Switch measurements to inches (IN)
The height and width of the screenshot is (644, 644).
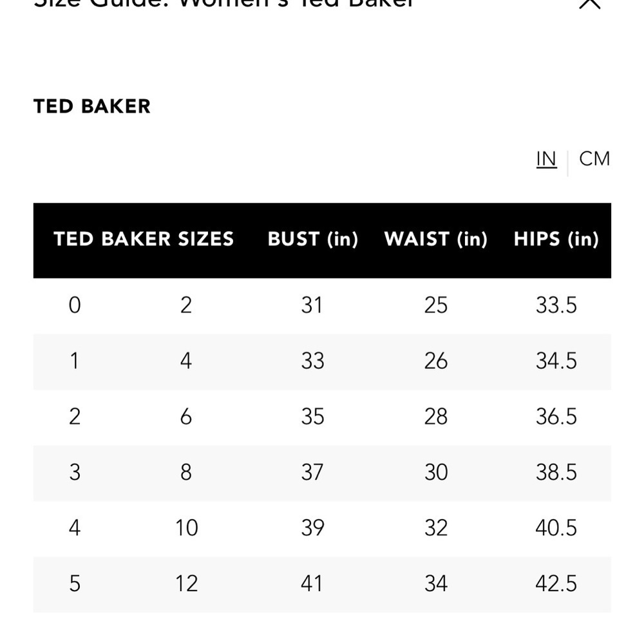(546, 158)
